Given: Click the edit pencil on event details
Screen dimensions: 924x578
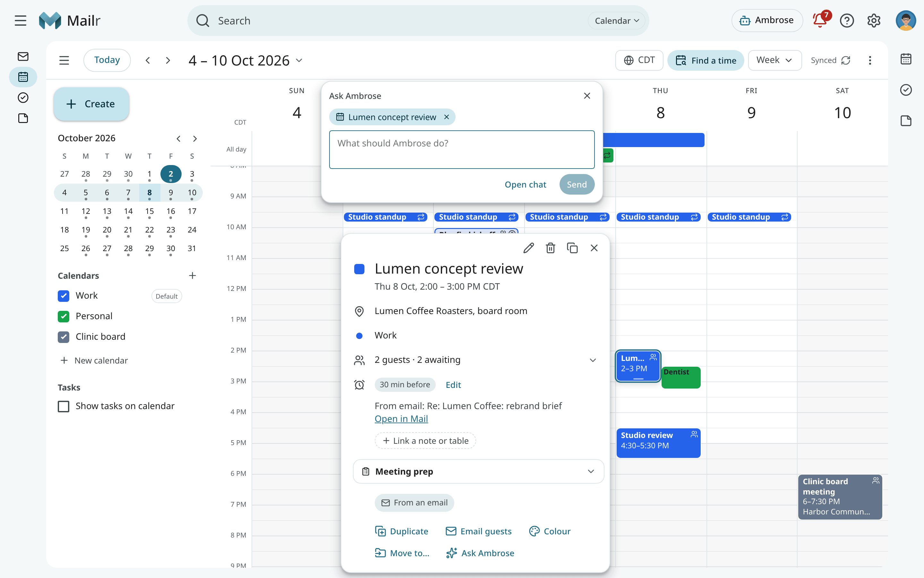Looking at the screenshot, I should 528,248.
